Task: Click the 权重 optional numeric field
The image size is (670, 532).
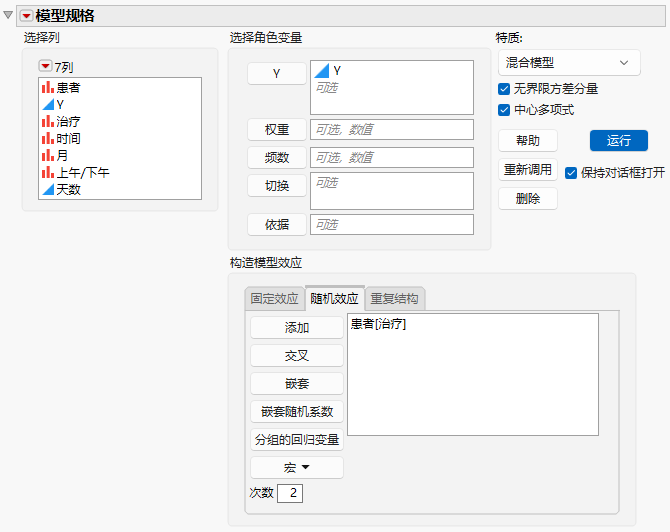Action: coord(392,129)
